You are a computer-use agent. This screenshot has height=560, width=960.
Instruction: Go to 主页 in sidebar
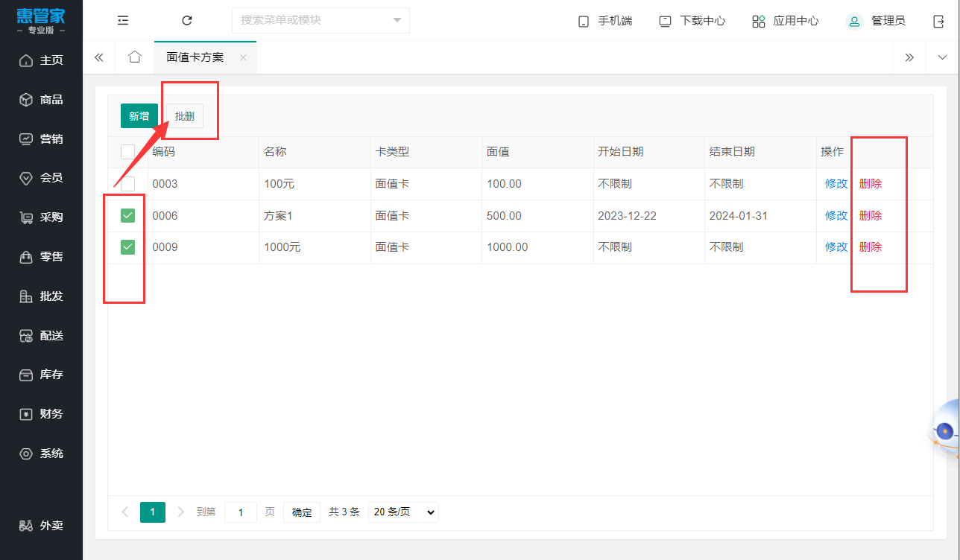click(x=41, y=60)
